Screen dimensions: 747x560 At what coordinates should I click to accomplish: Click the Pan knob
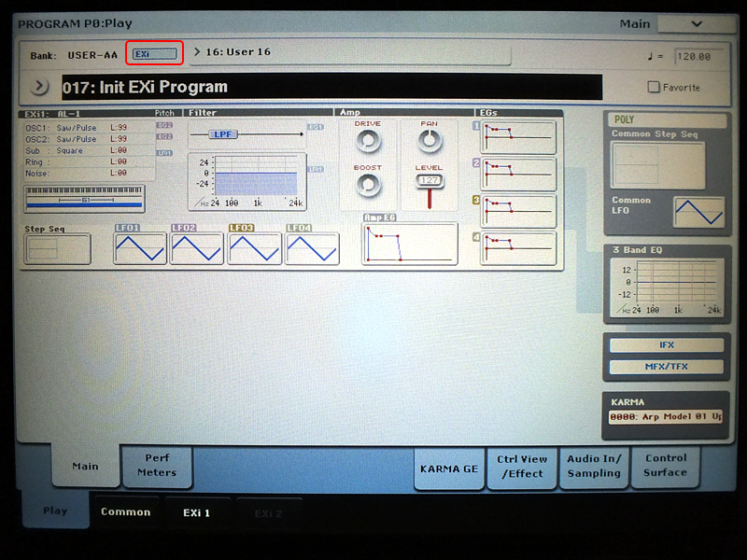(430, 141)
